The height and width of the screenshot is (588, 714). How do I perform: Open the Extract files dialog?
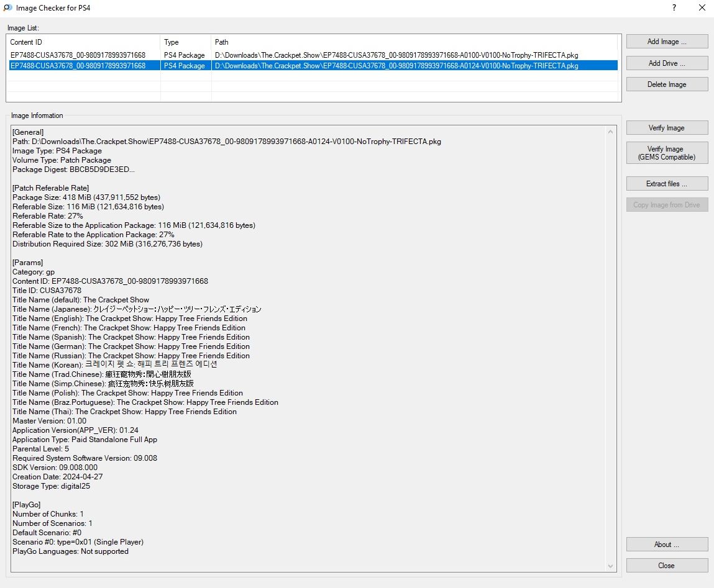coord(667,184)
